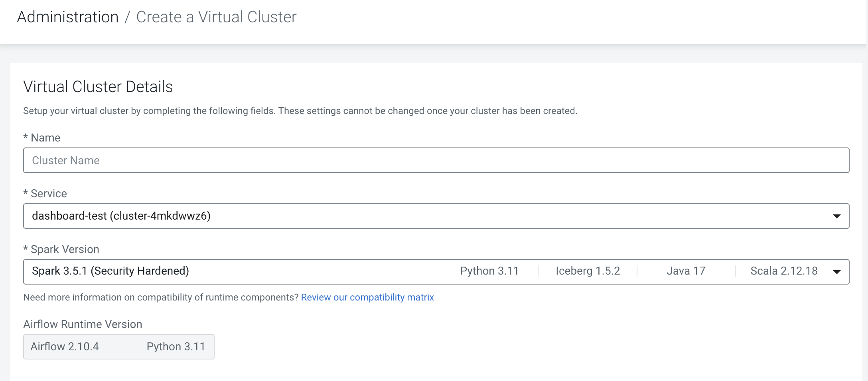Click the Airflow Runtime Version label

pyautogui.click(x=83, y=324)
